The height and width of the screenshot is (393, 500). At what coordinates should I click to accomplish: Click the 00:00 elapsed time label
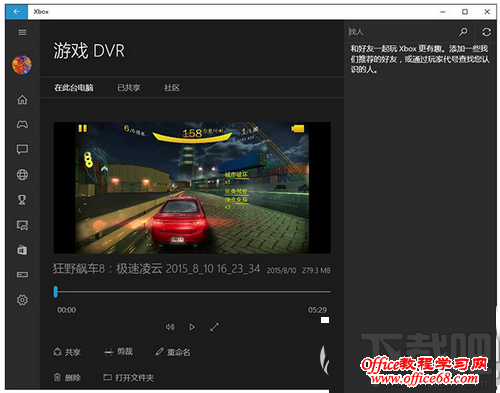66,310
